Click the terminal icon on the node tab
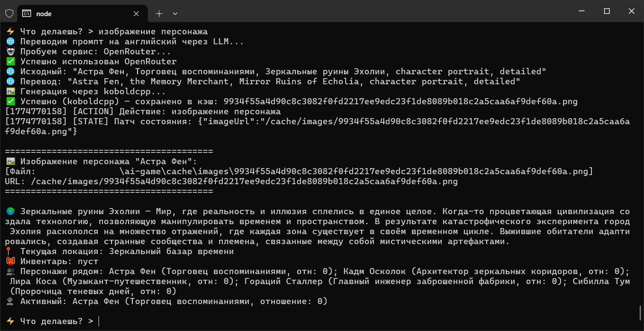The height and width of the screenshot is (331, 644). (26, 13)
